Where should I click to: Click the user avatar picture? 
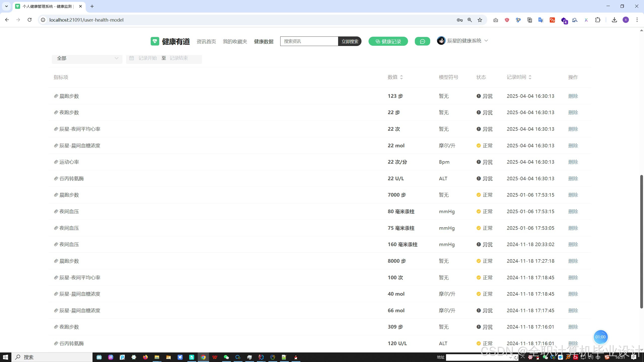click(441, 41)
